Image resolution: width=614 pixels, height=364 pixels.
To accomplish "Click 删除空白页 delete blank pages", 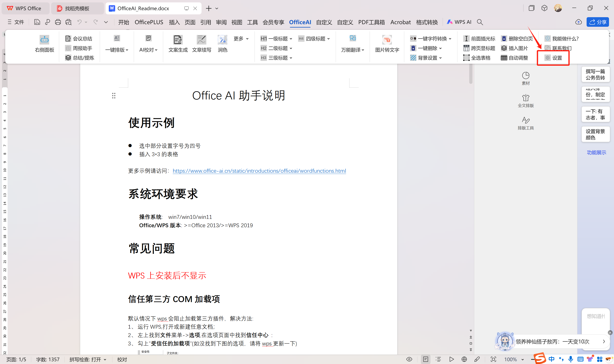I will point(517,39).
